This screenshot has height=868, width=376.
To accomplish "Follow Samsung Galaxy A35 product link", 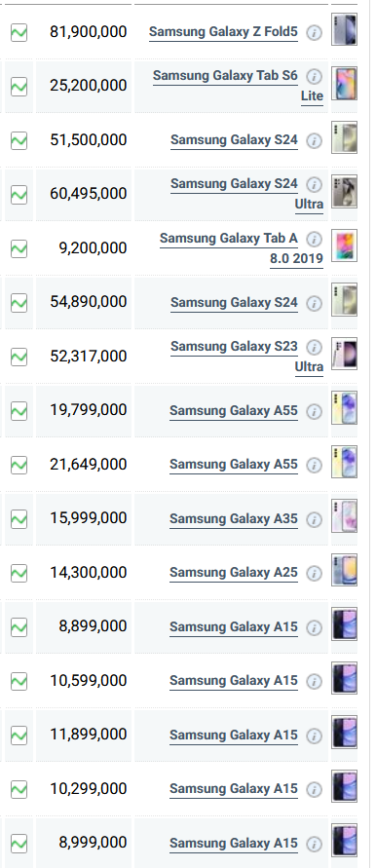I will (x=234, y=519).
